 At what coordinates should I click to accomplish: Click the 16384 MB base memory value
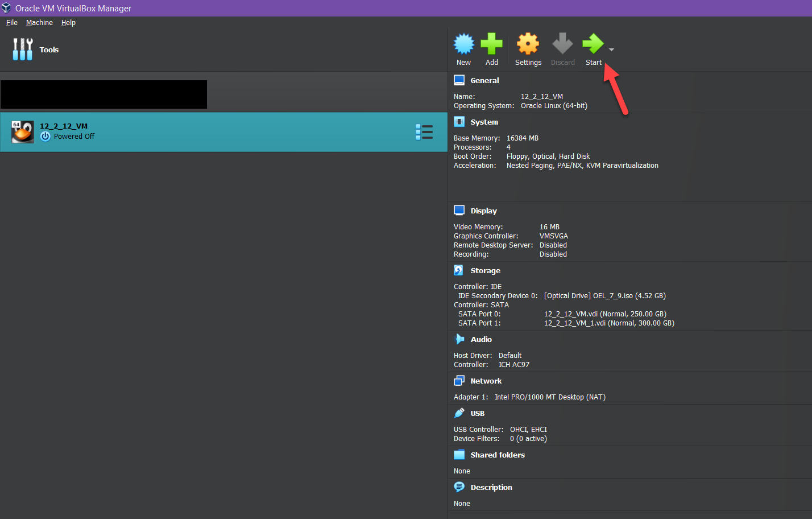(x=523, y=138)
